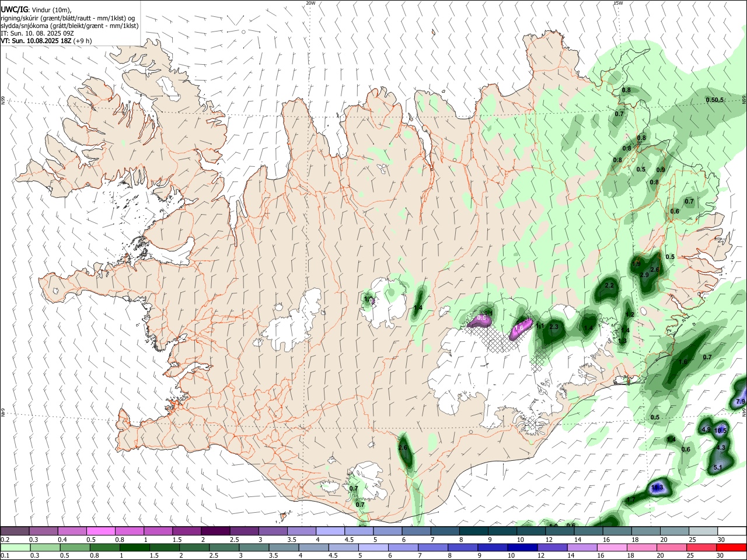The width and height of the screenshot is (747, 560).
Task: Click the '1.1' precipitation value north of Vatnajökull
Action: 540,326
